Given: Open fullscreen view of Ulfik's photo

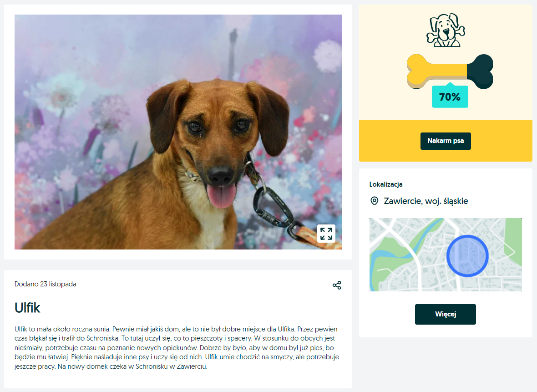Looking at the screenshot, I should 326,234.
